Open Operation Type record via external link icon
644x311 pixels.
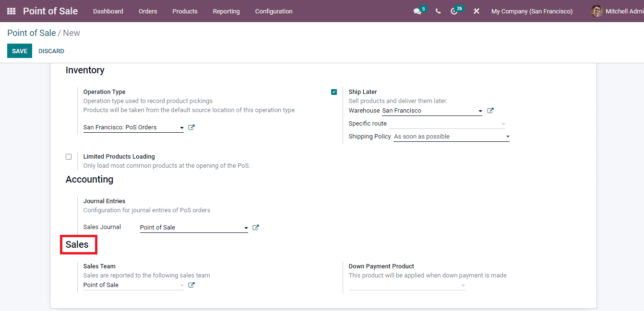191,127
